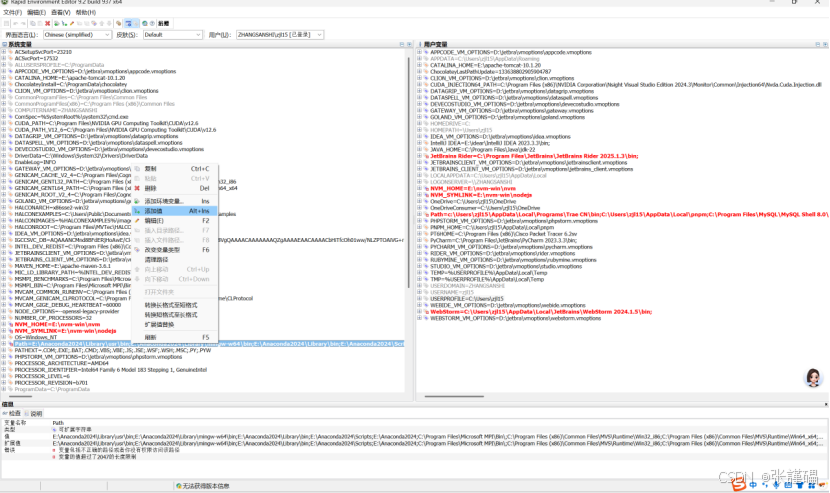This screenshot has width=830, height=493.
Task: Expand the CATALINA_HOME node in system variables
Action: tap(4, 78)
